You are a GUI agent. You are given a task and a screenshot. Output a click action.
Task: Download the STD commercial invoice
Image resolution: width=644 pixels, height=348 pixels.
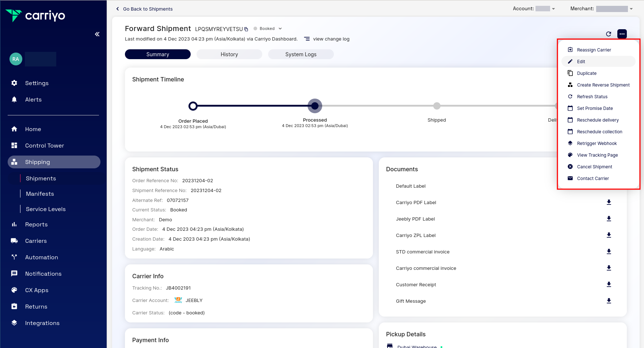609,252
